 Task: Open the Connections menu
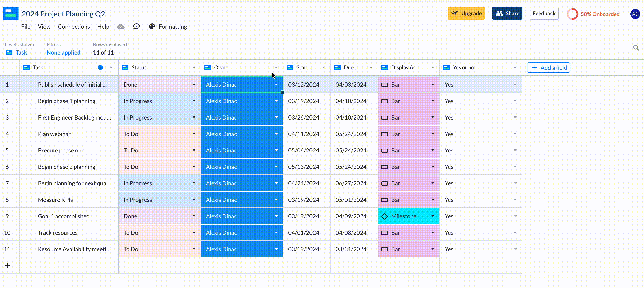[74, 27]
